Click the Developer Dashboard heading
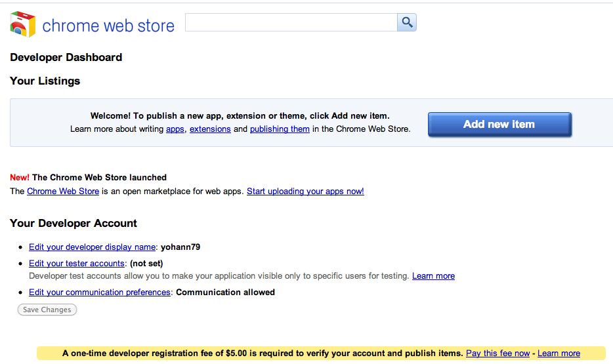613x364 pixels. (66, 58)
